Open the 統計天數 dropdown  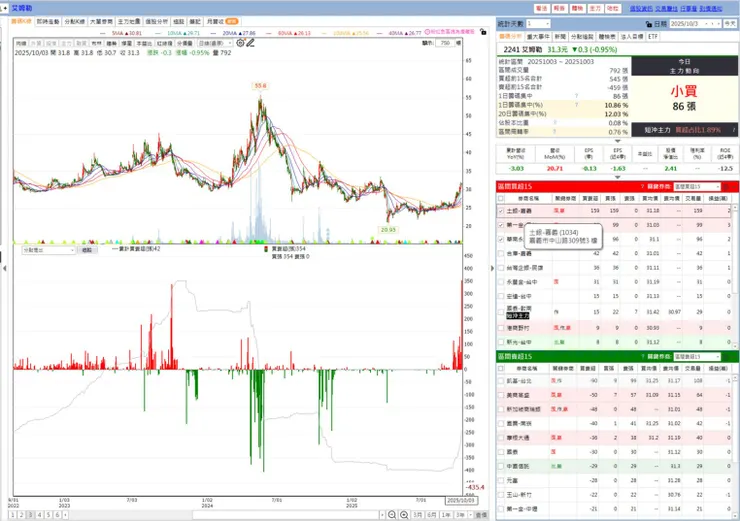pyautogui.click(x=538, y=24)
